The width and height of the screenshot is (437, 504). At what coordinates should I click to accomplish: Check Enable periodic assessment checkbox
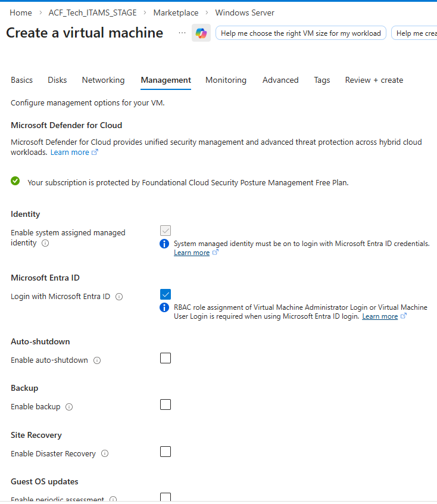(x=166, y=497)
